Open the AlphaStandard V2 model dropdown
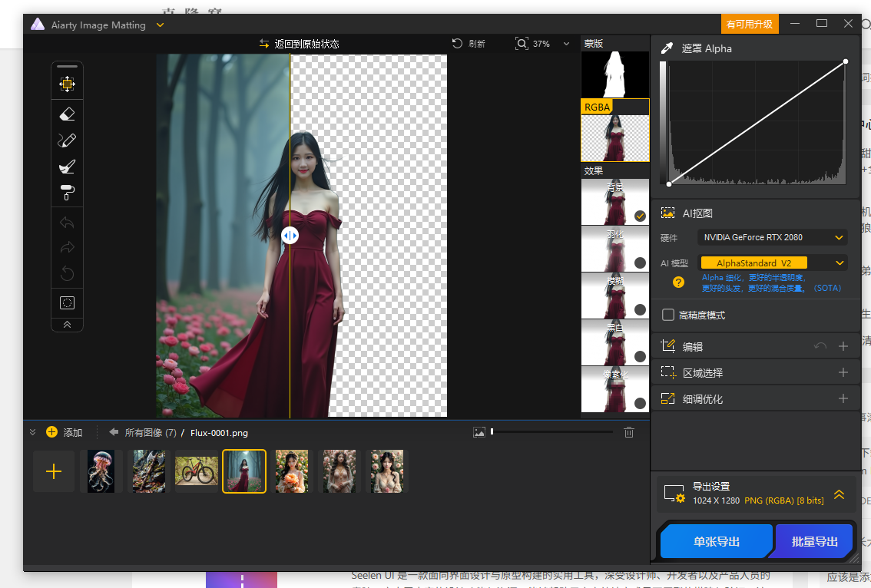This screenshot has width=871, height=588. pos(772,263)
